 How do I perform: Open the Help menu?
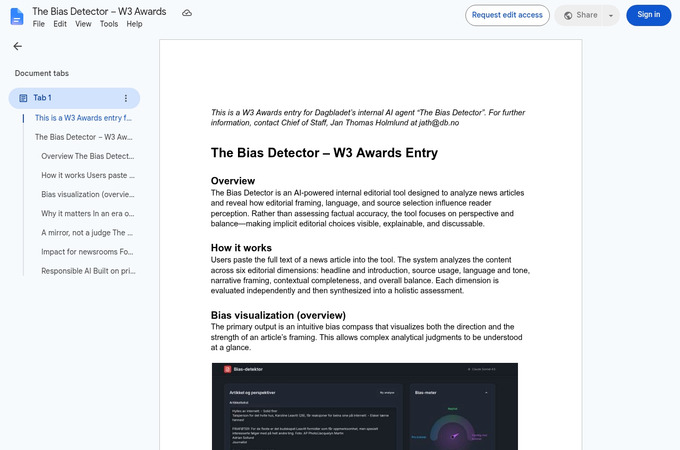click(x=134, y=24)
